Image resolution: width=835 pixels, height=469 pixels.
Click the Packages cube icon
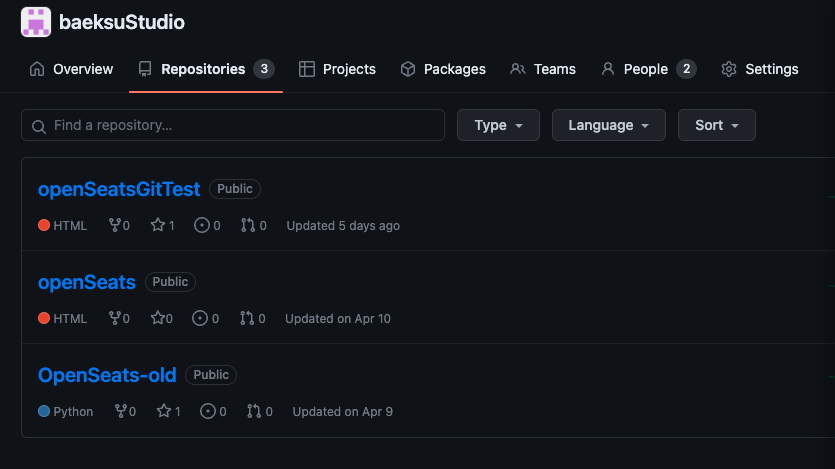(408, 69)
